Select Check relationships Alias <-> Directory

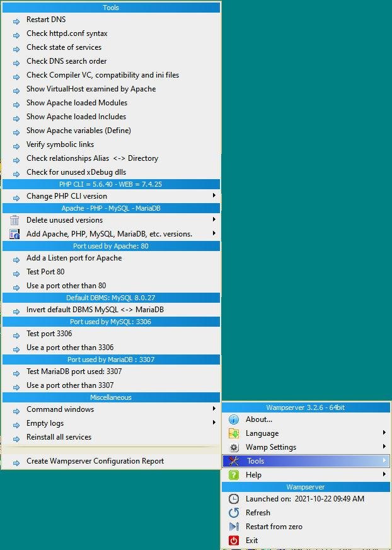pos(111,158)
